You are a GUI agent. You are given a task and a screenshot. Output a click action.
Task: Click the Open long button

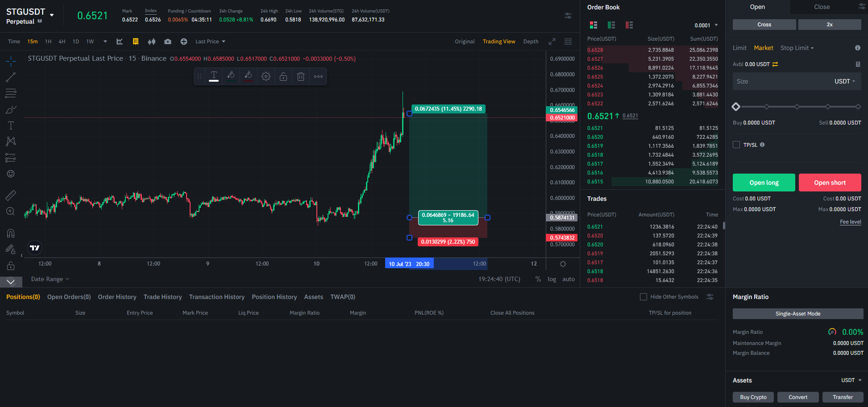click(x=764, y=183)
